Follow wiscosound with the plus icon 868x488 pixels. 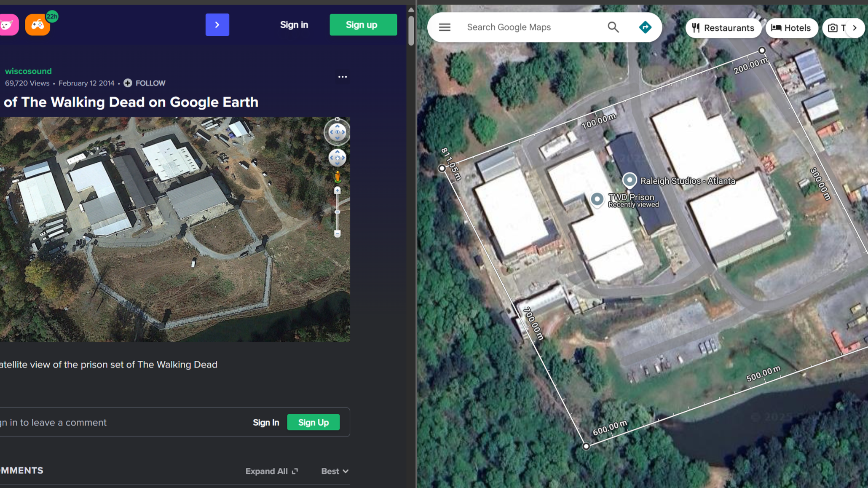click(128, 83)
